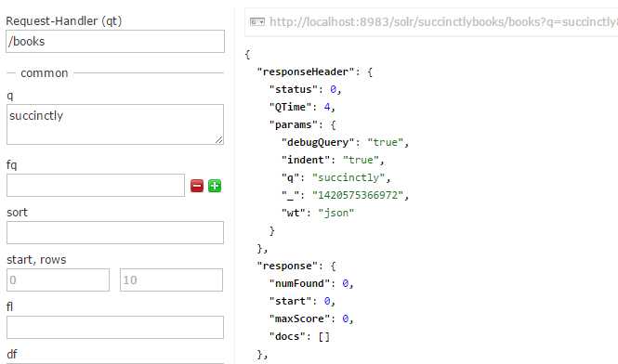Click the rows field showing 10

click(171, 280)
